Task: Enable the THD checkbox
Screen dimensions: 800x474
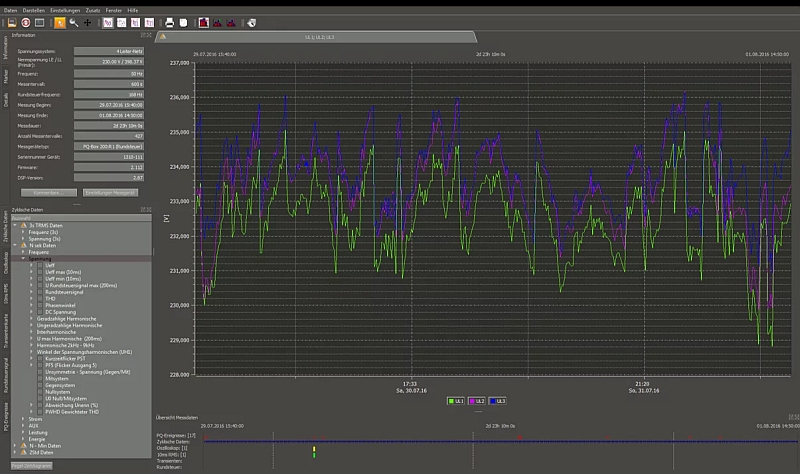Action: 40,298
